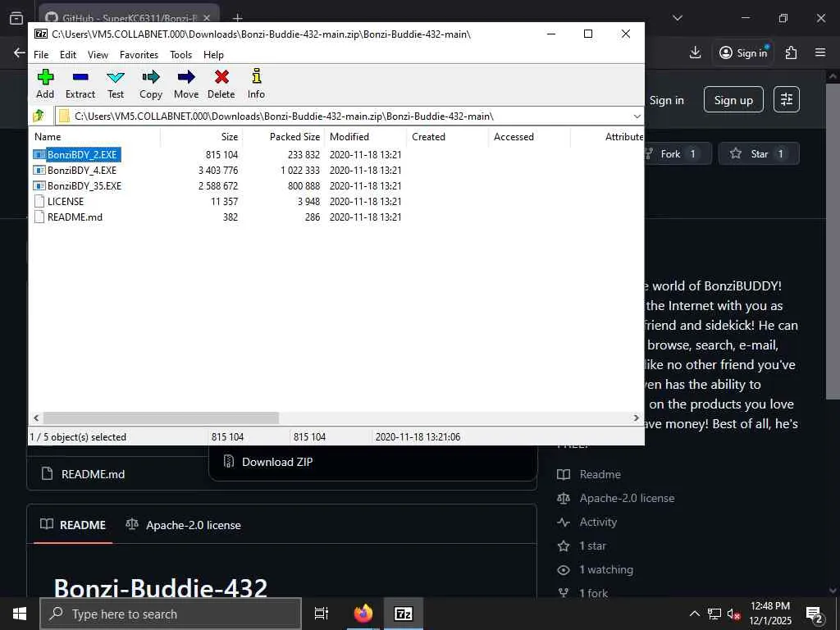Screen dimensions: 840x630
Task: Click the Extract toolbar icon
Action: coord(80,77)
